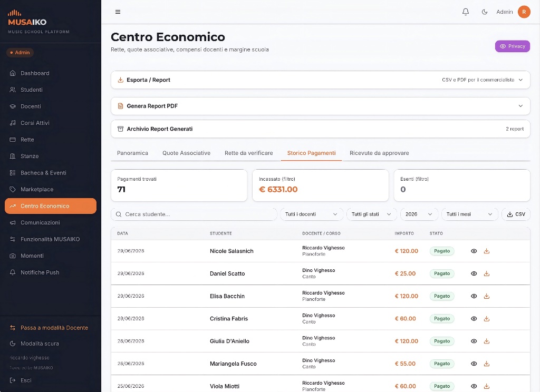540x392 pixels.
Task: Click the Admin role badge in sidebar
Action: [x=20, y=53]
